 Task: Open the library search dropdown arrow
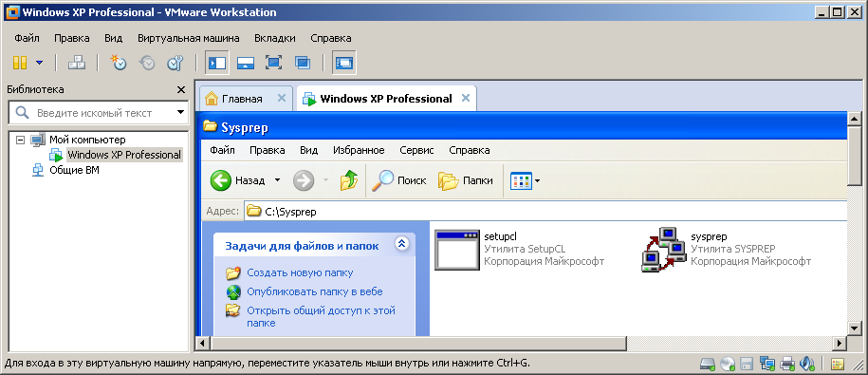click(x=180, y=112)
